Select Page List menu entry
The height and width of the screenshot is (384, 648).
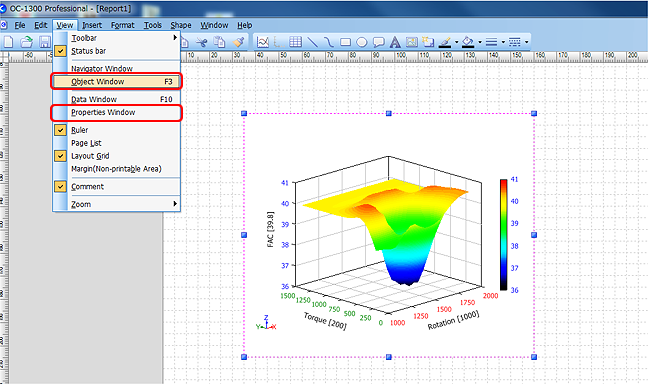click(x=117, y=143)
